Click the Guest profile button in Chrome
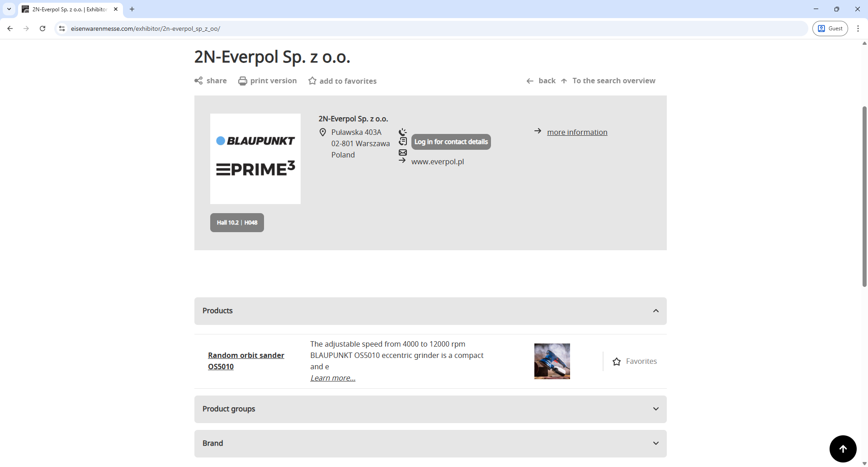The height and width of the screenshot is (467, 868). click(830, 28)
